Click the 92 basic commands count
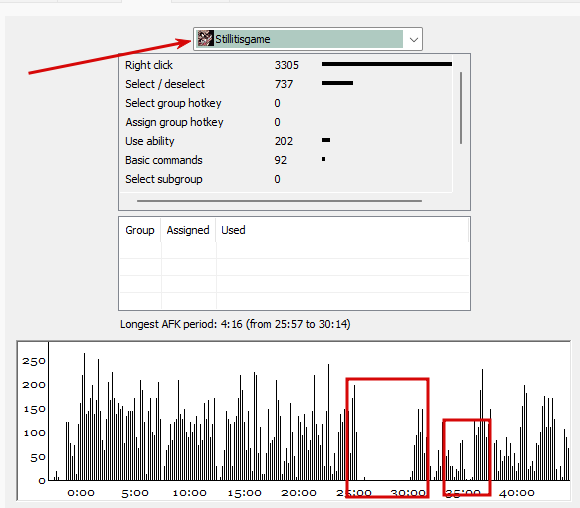The width and height of the screenshot is (580, 508). pos(281,160)
